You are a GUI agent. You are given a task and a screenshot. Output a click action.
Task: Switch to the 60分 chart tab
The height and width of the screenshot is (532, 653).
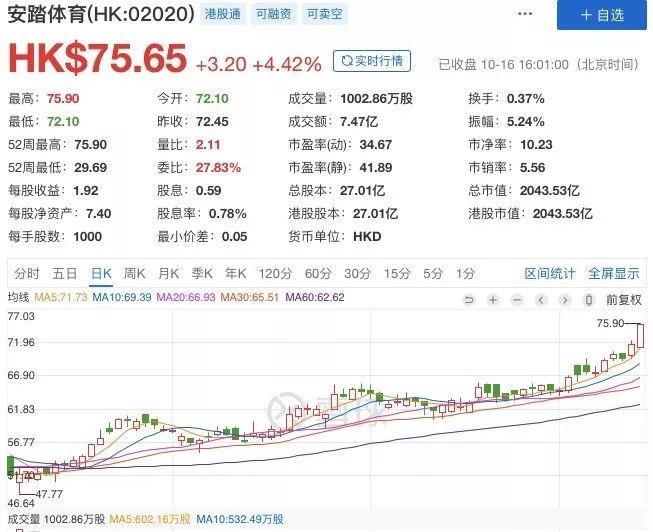(x=318, y=274)
